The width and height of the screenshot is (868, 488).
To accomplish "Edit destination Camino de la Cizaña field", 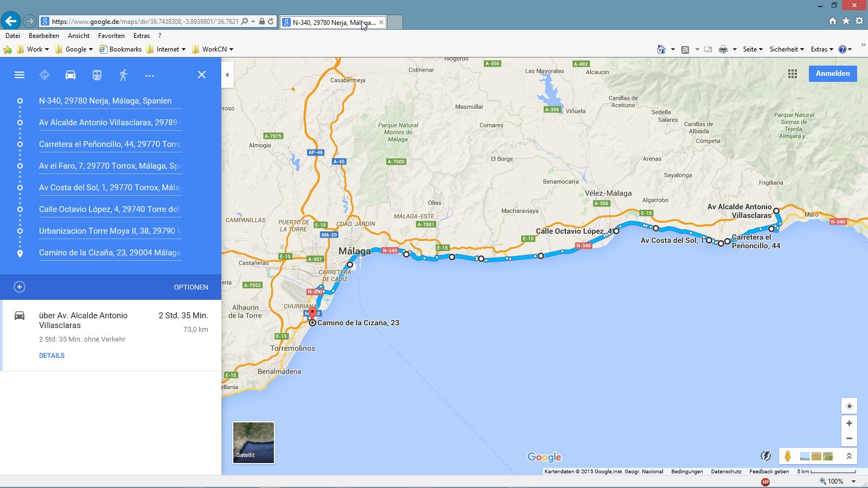I will pos(110,253).
